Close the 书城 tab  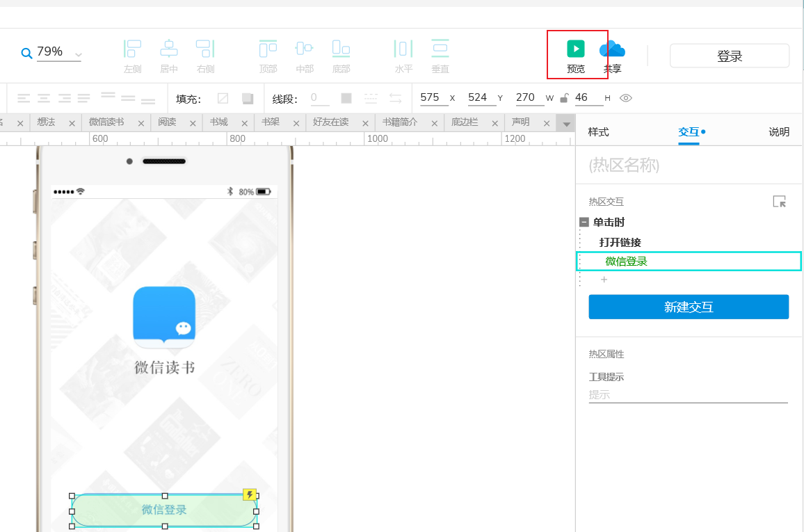245,124
